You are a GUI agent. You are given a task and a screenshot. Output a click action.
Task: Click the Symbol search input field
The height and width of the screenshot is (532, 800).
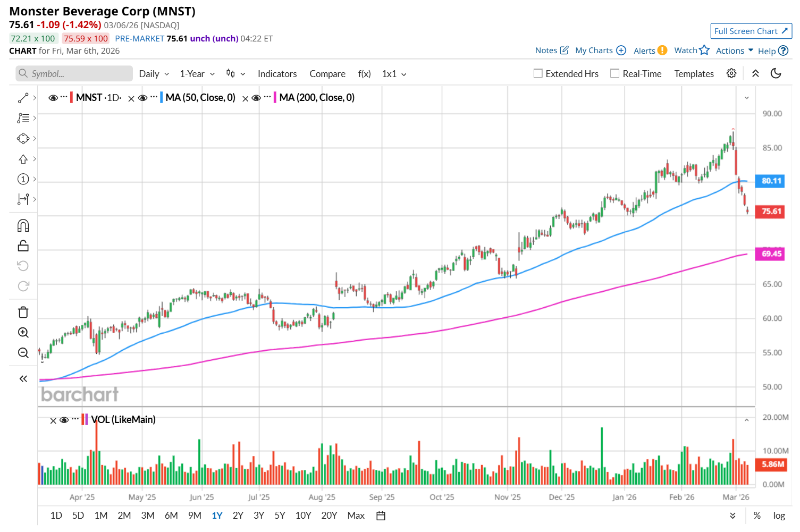[x=74, y=73]
